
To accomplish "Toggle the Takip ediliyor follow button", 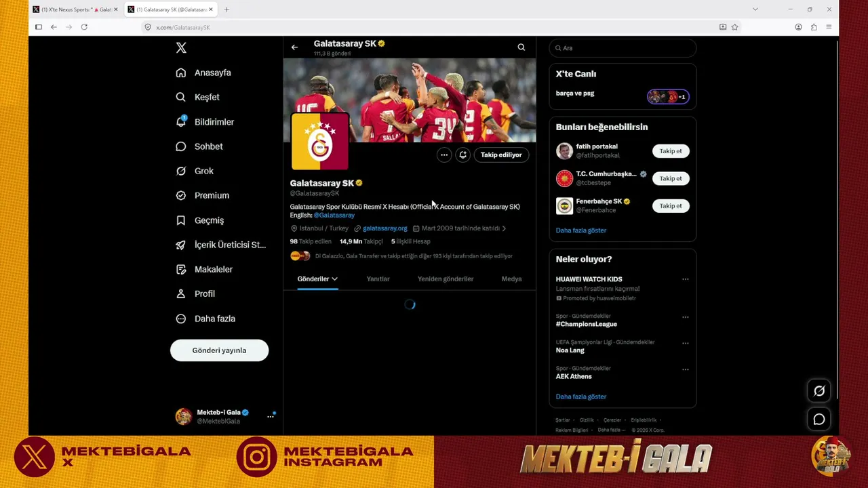I will click(x=501, y=155).
